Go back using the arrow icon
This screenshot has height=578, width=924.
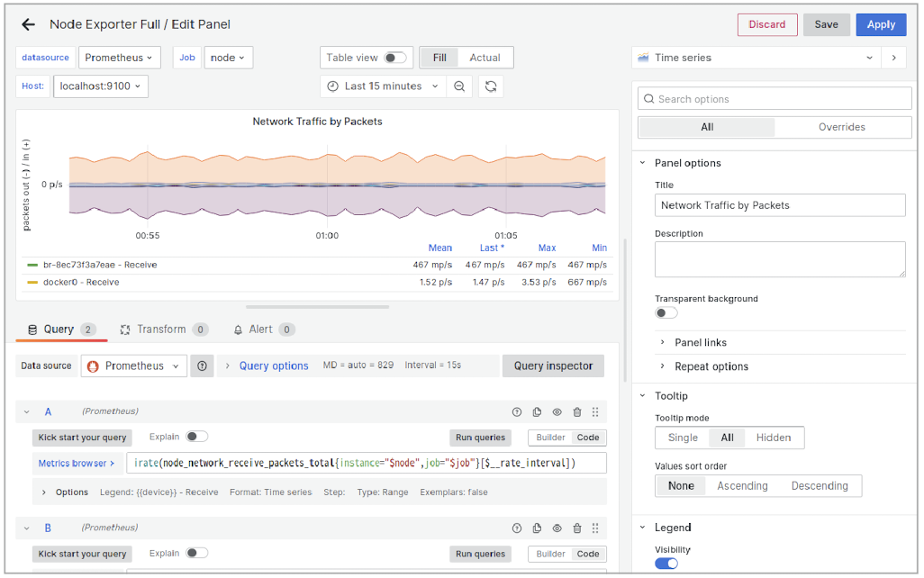click(28, 24)
